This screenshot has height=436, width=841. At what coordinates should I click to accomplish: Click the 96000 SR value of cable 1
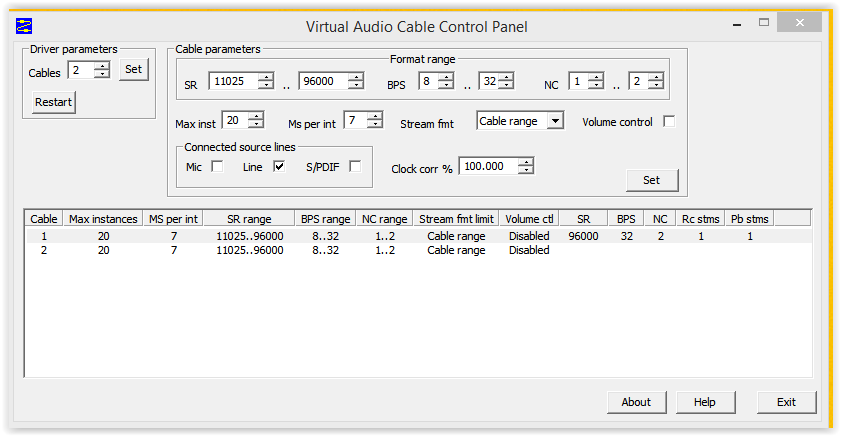pyautogui.click(x=584, y=236)
